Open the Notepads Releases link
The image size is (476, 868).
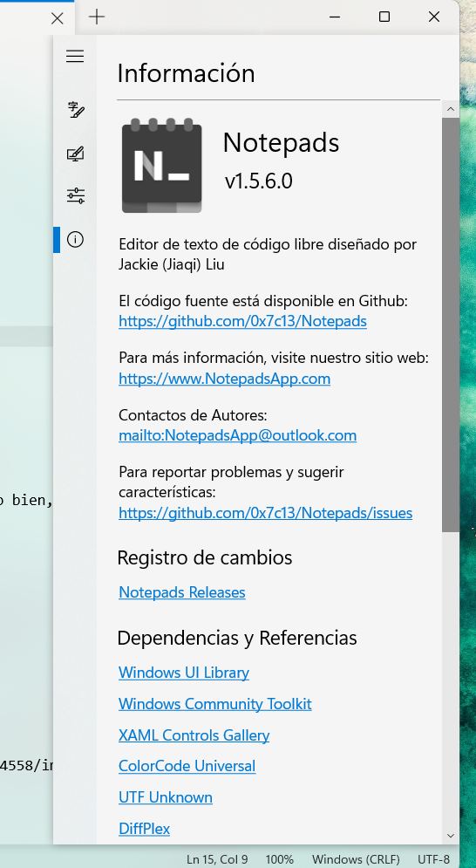(182, 592)
